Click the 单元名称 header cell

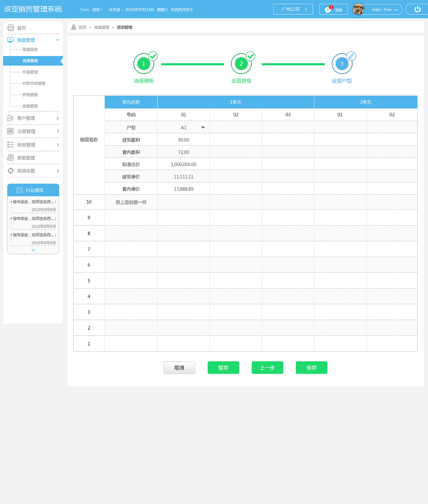[x=131, y=102]
